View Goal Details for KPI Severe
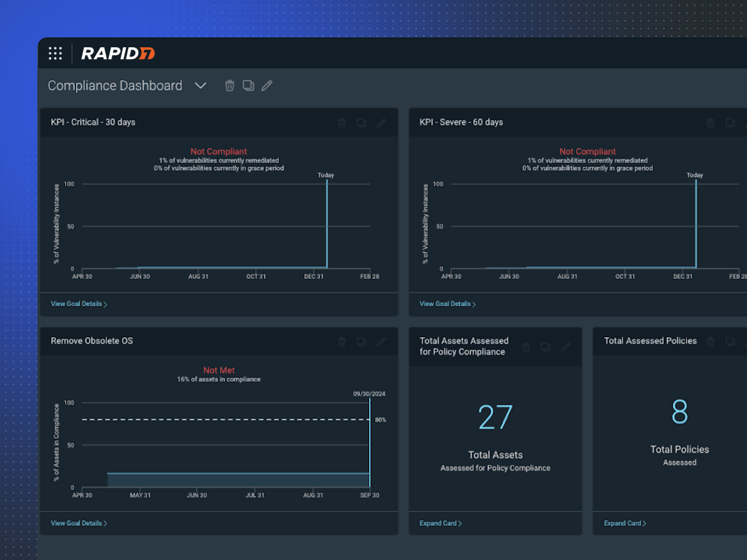The image size is (747, 560). [447, 304]
